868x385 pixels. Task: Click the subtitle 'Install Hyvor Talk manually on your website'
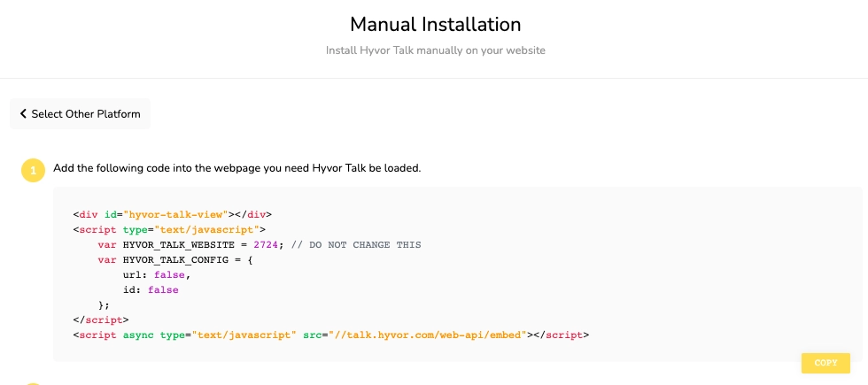(435, 50)
